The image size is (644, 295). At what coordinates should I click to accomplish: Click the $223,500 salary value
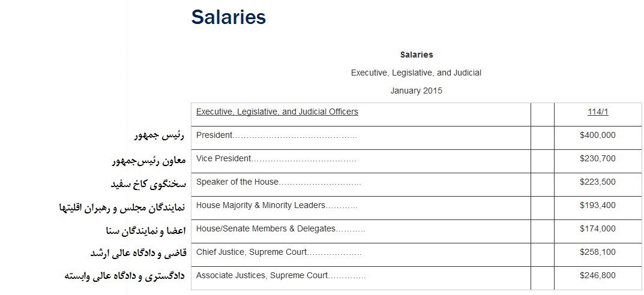pos(597,182)
